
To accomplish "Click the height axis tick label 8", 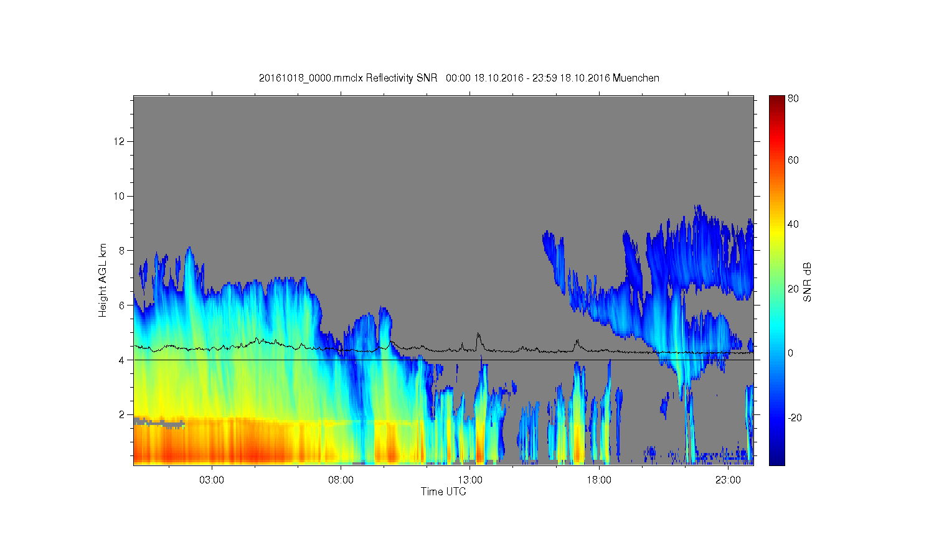I will 123,251.
